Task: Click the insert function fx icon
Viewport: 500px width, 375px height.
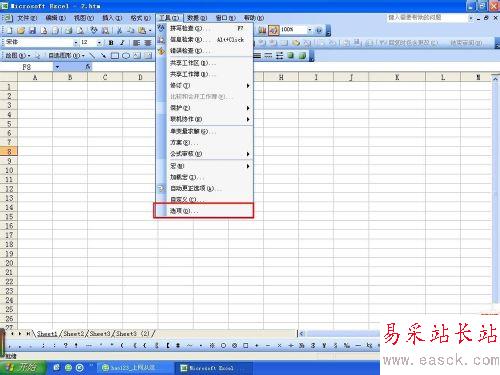Action: tap(88, 67)
